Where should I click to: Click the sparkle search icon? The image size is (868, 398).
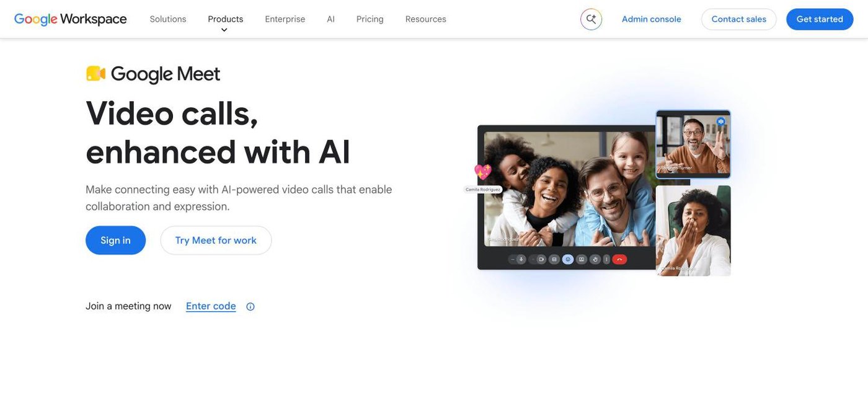[x=591, y=19]
